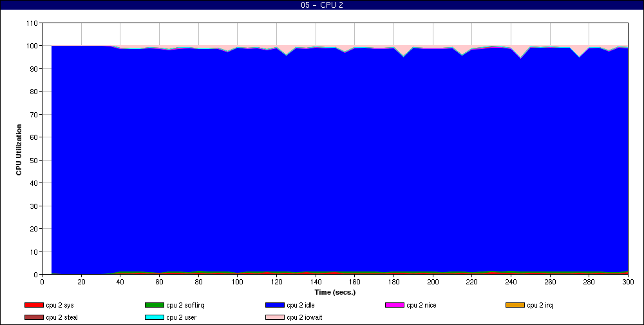Click the chart title '05 - CPU 2'
Image resolution: width=644 pixels, height=325 pixels.
321,5
